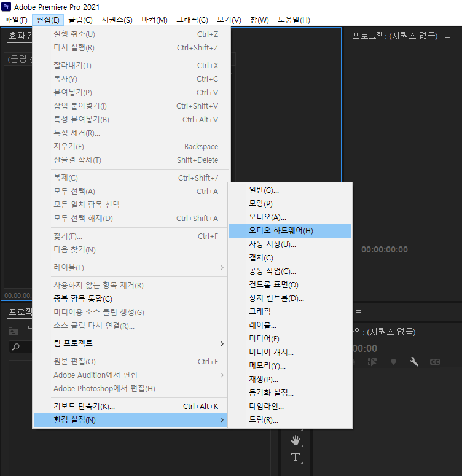Expand 팀 프로젝트 submenu
The image size is (462, 476).
click(130, 343)
